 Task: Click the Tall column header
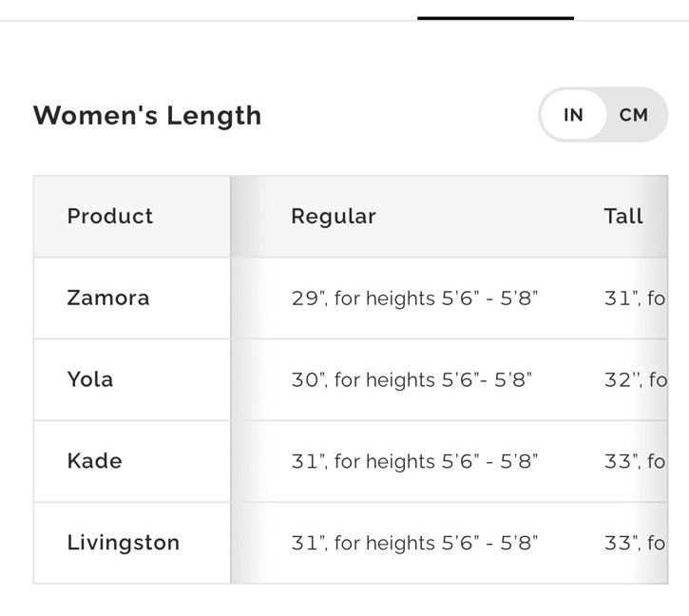click(x=623, y=216)
